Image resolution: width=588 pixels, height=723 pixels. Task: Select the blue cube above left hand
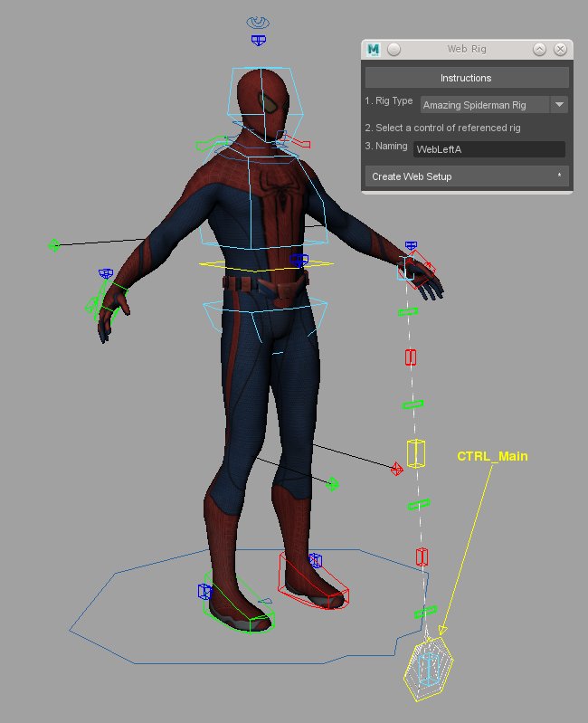411,245
